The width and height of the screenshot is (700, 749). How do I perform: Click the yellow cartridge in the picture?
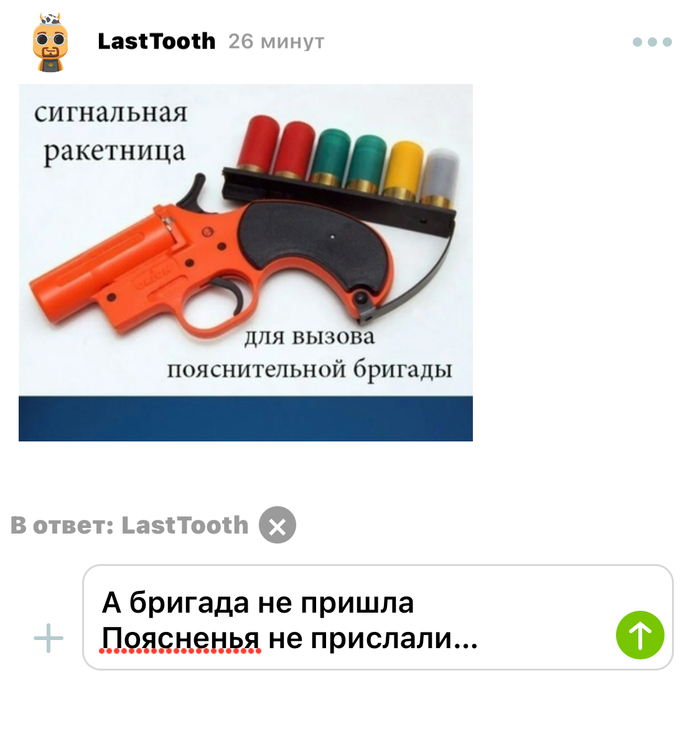[x=403, y=170]
